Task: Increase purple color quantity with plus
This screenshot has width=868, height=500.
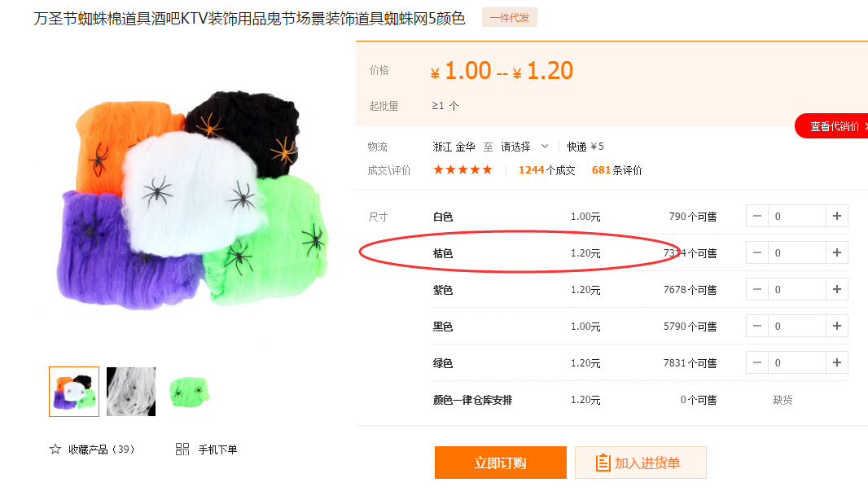Action: click(x=836, y=290)
